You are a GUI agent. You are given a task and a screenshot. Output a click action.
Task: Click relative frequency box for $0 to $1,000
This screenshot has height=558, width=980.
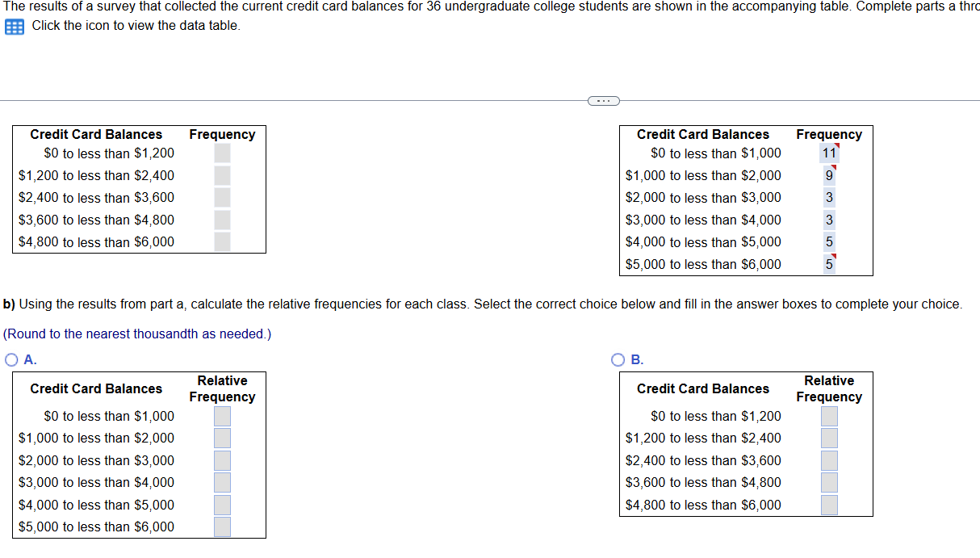click(221, 416)
